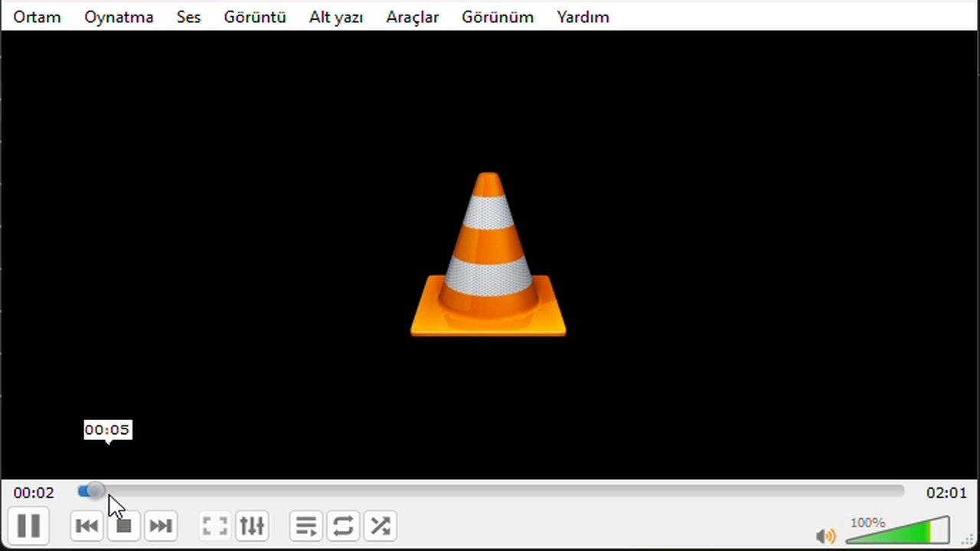Enable random shuffle playback

pos(380,526)
